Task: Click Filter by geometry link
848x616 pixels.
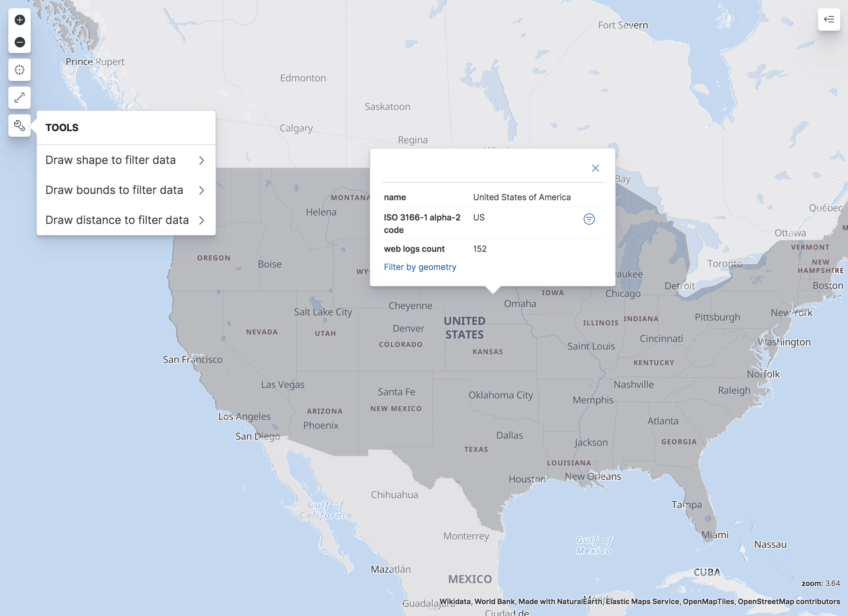Action: [419, 266]
